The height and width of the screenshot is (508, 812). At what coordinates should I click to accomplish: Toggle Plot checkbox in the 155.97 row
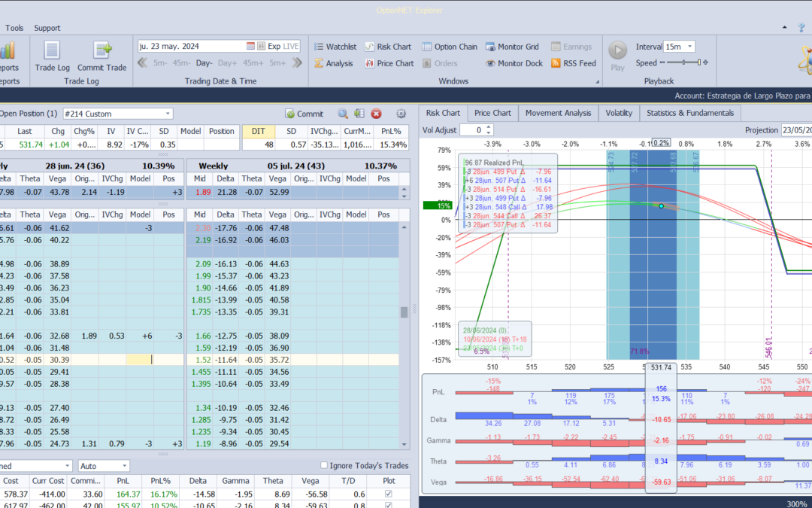coord(389,505)
